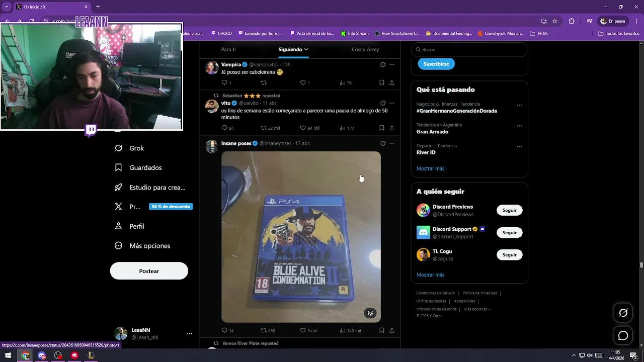Follow Discord Previews
Screen dimensions: 644x362
coord(509,210)
